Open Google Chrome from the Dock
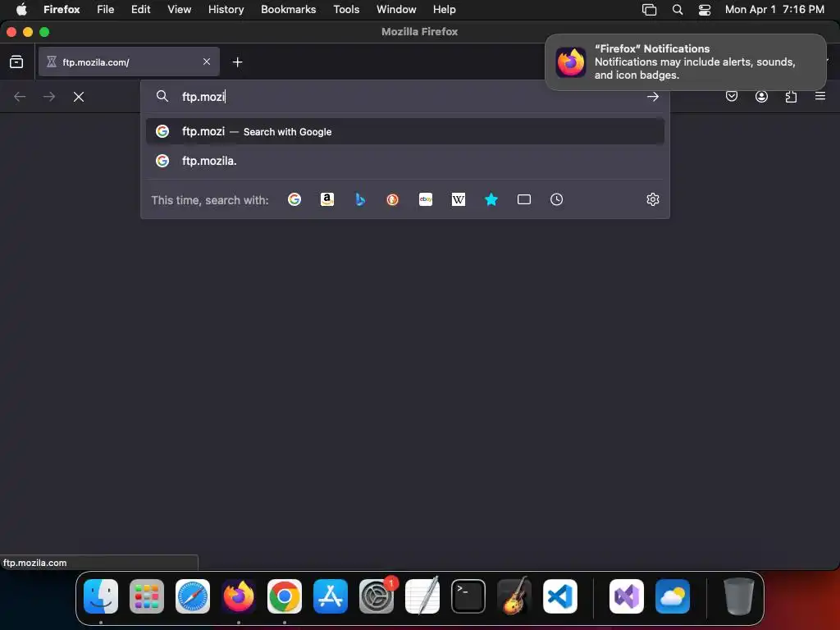Screen dimensions: 840x630 click(x=285, y=596)
